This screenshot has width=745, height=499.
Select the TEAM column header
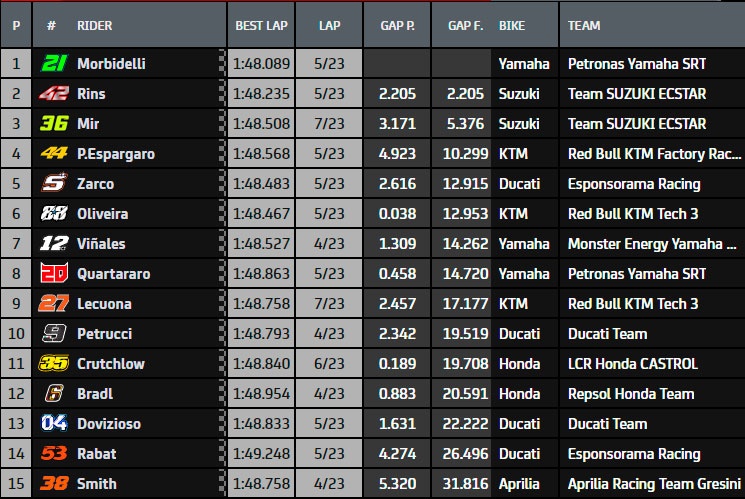pos(584,26)
